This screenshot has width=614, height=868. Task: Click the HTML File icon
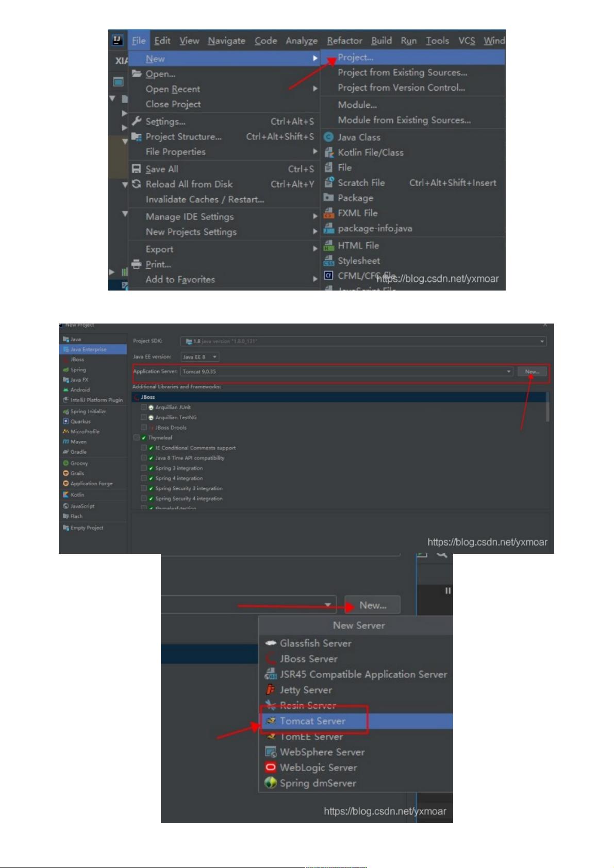[328, 245]
